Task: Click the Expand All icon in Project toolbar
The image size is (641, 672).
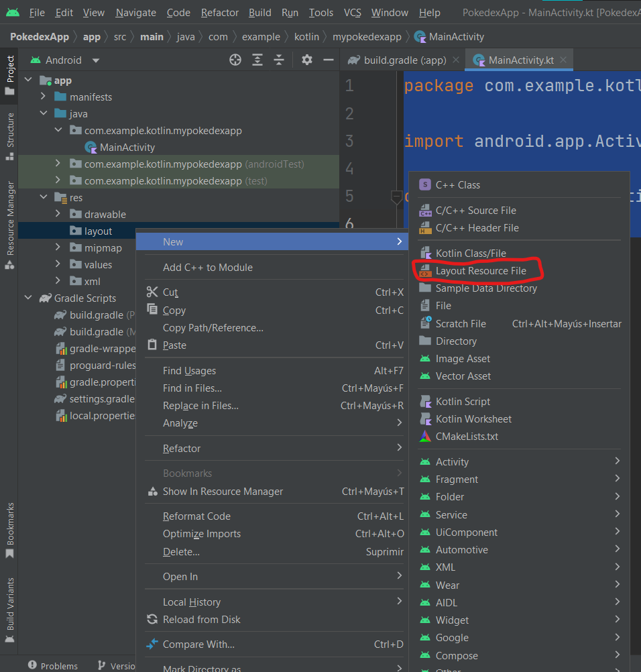Action: point(257,60)
